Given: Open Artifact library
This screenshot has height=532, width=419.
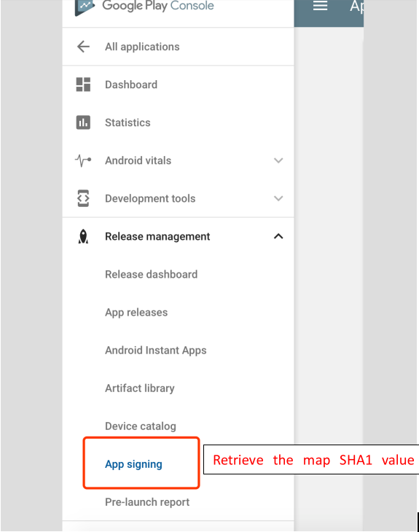Looking at the screenshot, I should tap(140, 388).
